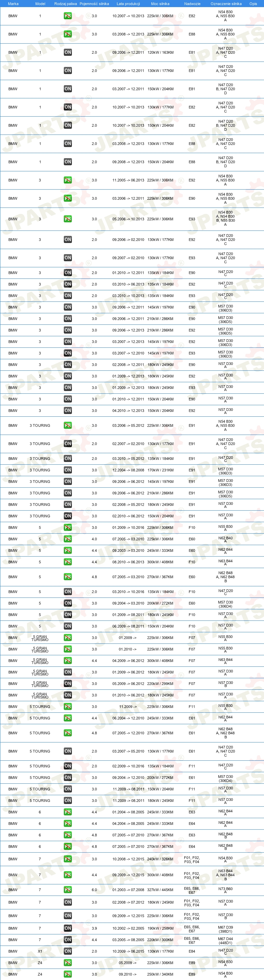
Task: Select the 11.2005 -> 06.2013 production years cell
Action: pos(128,180)
